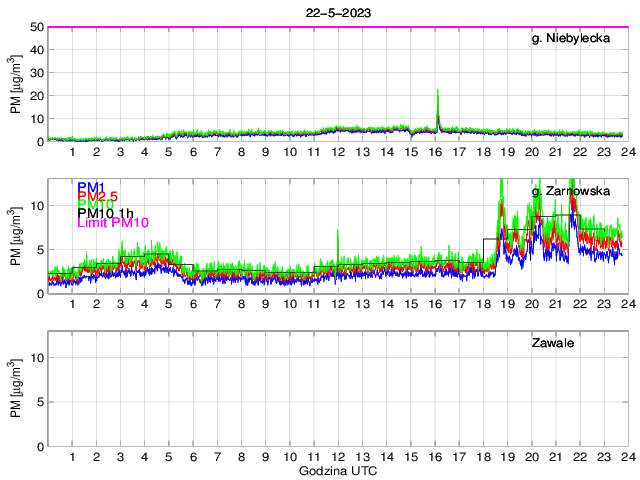Click the Godzina UTC axis label
The width and height of the screenshot is (640, 480).
(337, 471)
